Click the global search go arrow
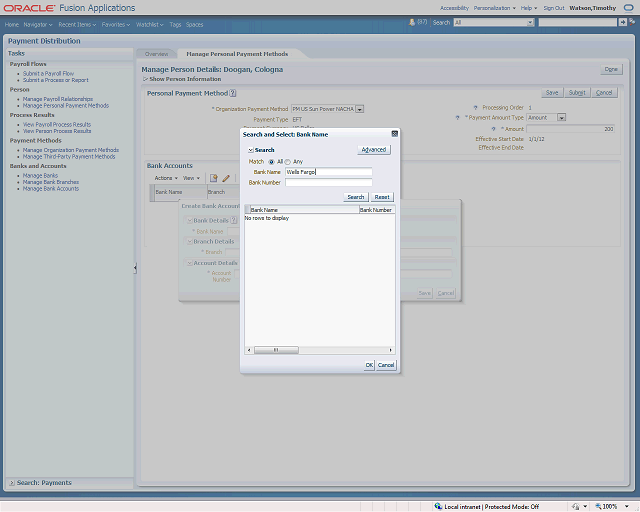640x512 pixels. click(x=622, y=22)
